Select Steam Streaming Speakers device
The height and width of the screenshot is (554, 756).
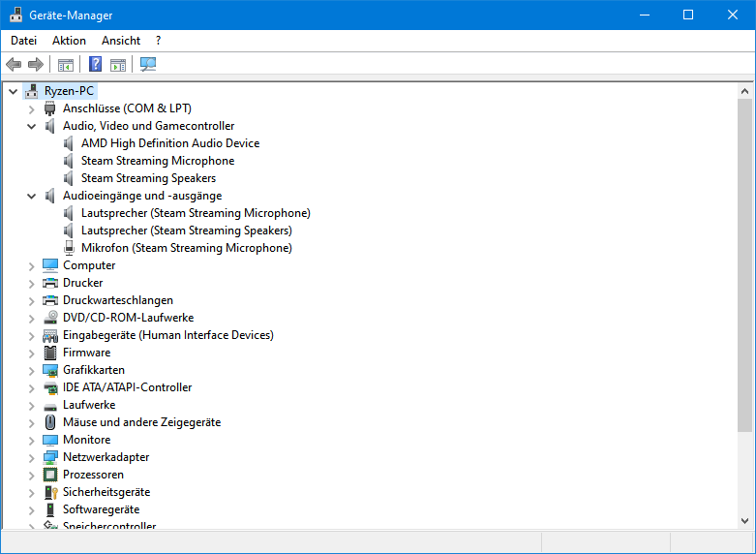(x=148, y=178)
